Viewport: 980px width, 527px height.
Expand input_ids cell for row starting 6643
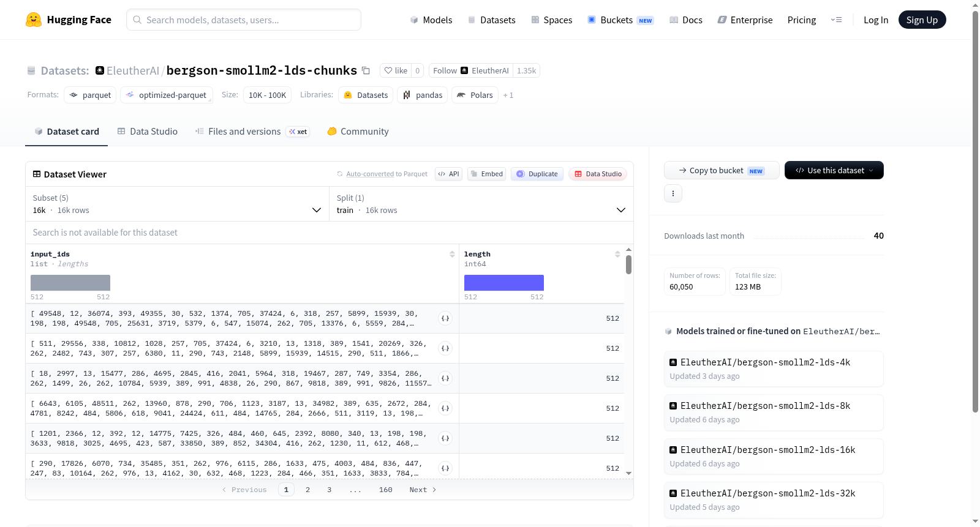pyautogui.click(x=445, y=408)
